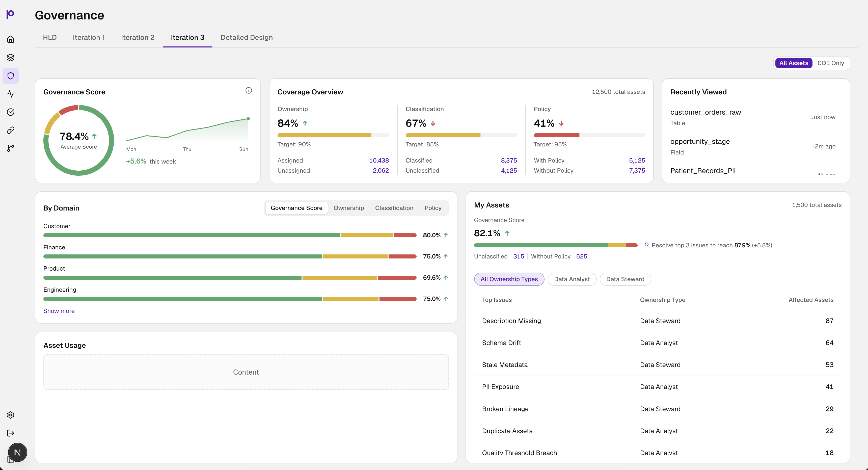The image size is (868, 470).
Task: Click the Unclassified 315 count link
Action: click(519, 256)
